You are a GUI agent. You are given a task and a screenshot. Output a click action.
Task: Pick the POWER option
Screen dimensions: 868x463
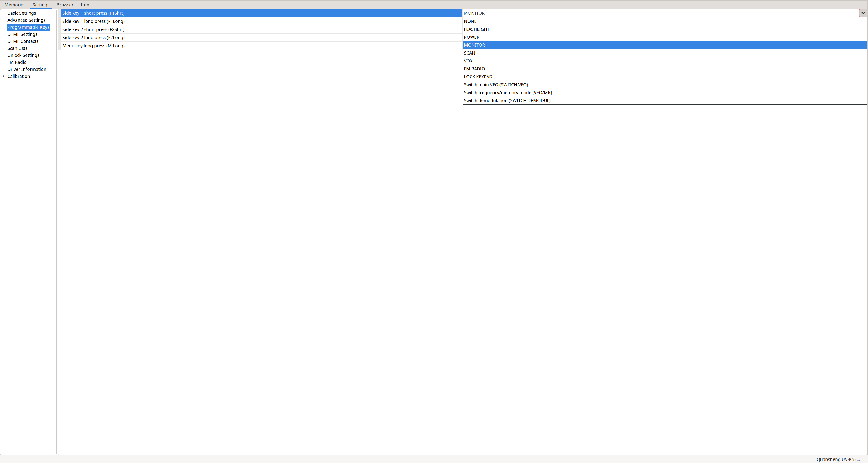[x=471, y=37]
